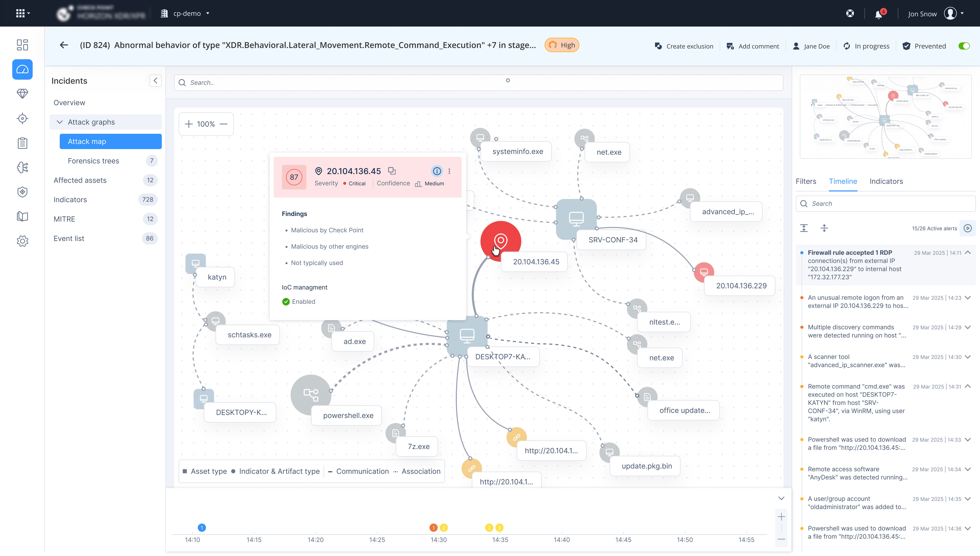Open the settings gear sidebar icon
Screen dimensions: 980x556
[22, 241]
